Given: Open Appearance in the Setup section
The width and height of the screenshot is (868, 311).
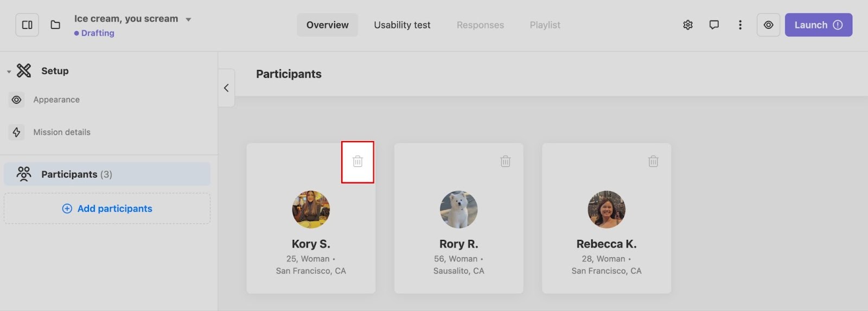Looking at the screenshot, I should (56, 100).
